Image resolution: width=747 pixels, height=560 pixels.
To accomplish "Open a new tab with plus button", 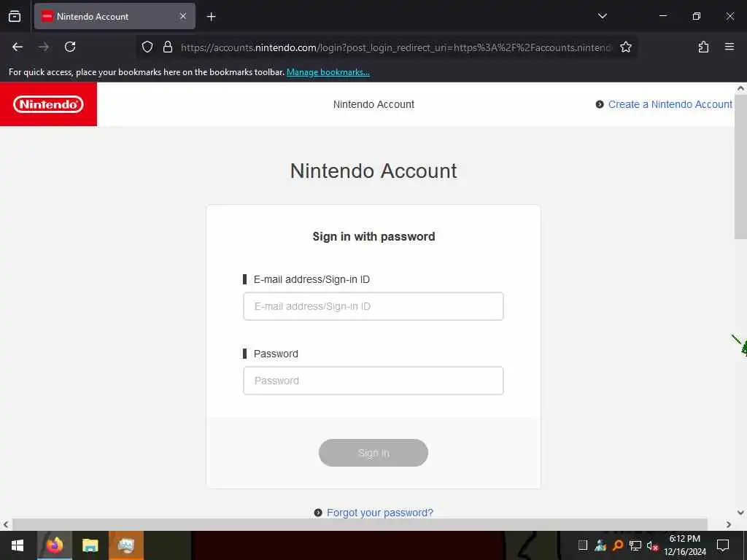I will point(211,17).
